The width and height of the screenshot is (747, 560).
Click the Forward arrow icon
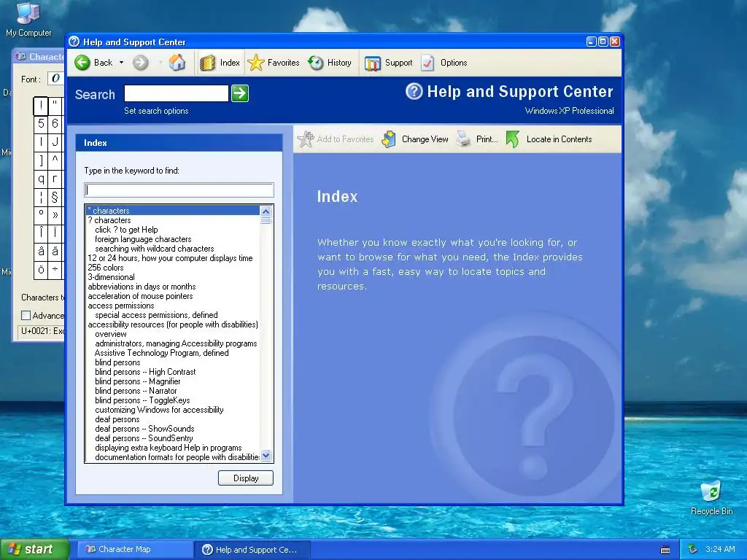141,63
